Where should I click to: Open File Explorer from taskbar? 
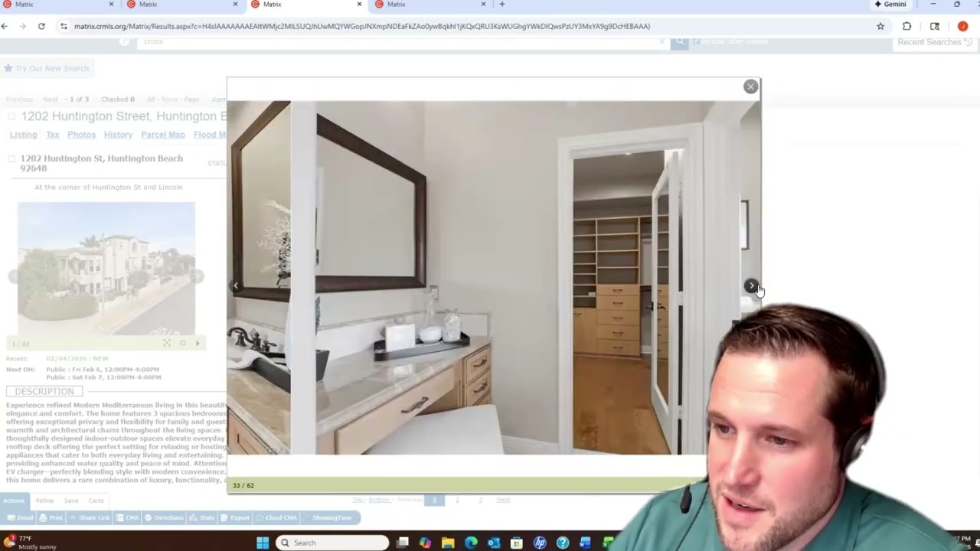[x=448, y=543]
